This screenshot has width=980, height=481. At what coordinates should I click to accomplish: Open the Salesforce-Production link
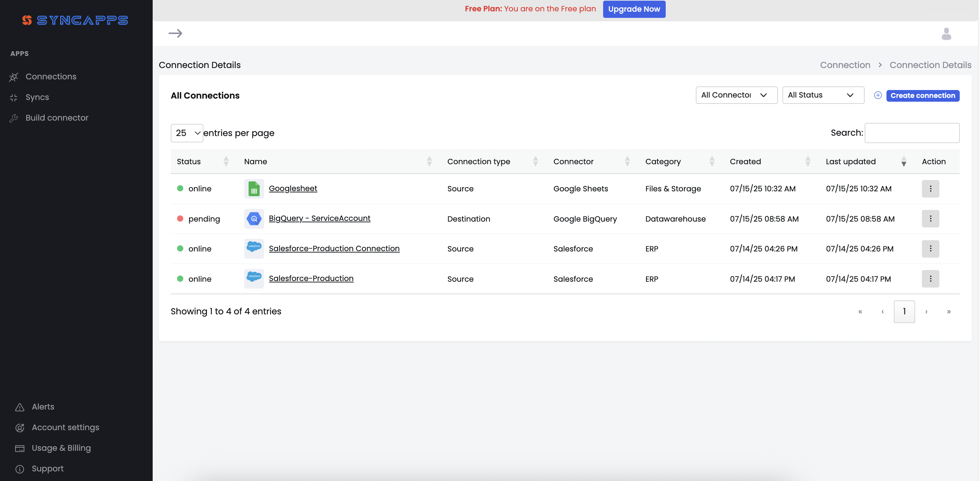(311, 278)
